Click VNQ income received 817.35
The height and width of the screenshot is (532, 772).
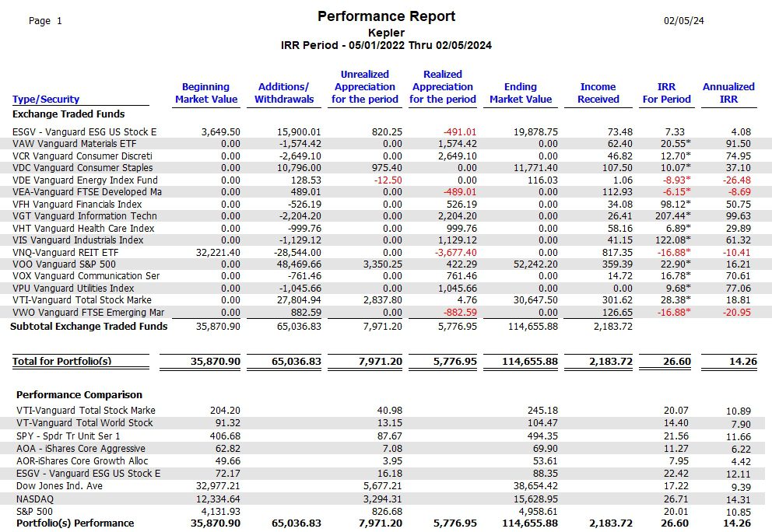pos(617,253)
